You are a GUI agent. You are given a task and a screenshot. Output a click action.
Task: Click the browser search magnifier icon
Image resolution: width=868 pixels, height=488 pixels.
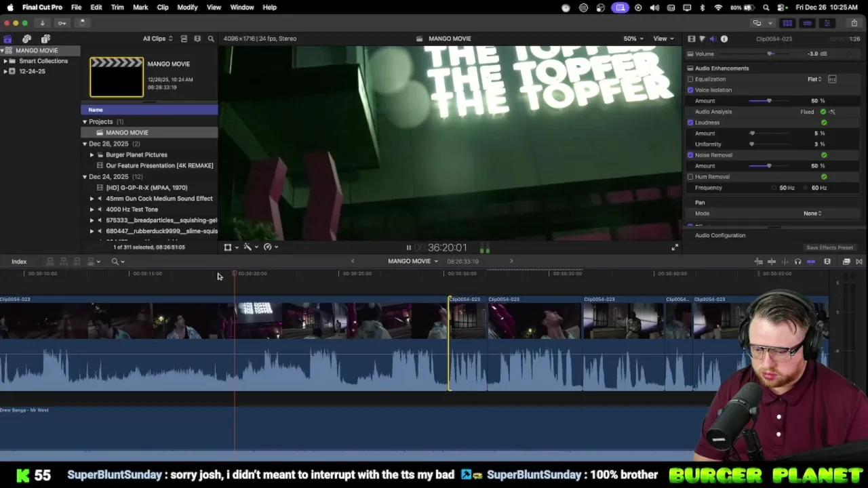pos(211,39)
